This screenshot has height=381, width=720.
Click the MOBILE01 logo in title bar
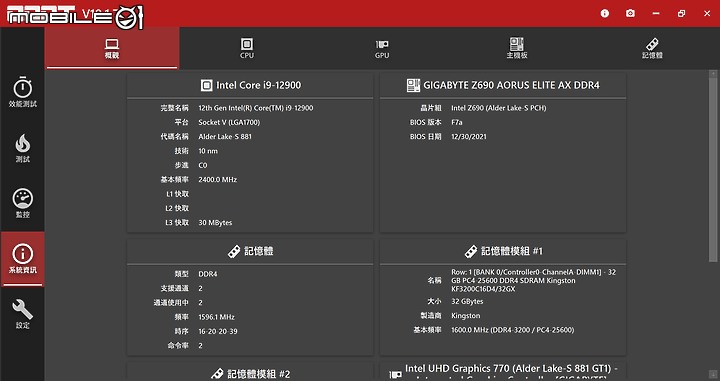[75, 17]
